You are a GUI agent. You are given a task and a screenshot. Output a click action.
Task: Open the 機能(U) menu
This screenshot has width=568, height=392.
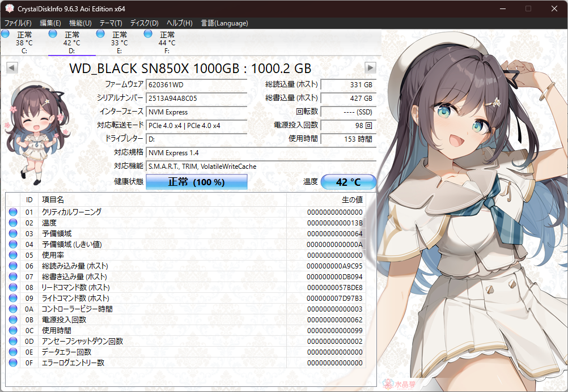point(80,23)
